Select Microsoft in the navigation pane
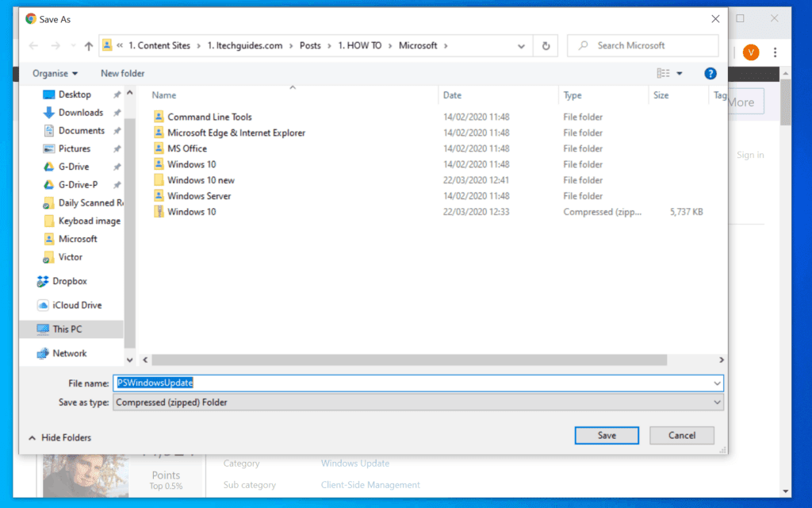The image size is (812, 508). click(78, 239)
